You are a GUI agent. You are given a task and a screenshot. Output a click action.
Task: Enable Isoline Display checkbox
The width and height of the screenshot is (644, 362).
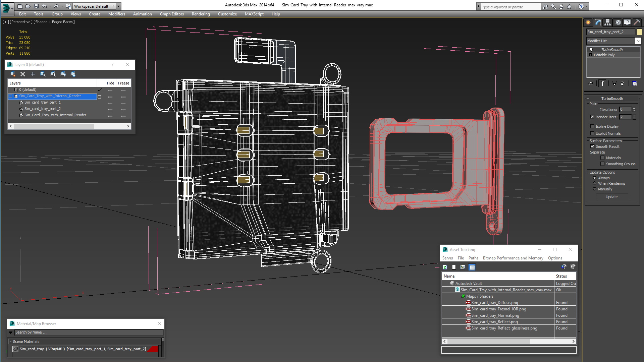[592, 126]
